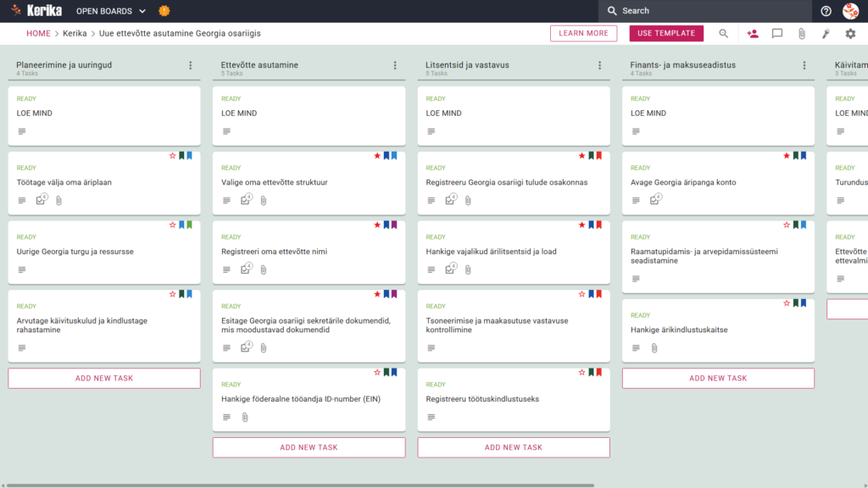Add new task in Litsentsid ja vastavus column
This screenshot has height=488, width=868.
514,447
